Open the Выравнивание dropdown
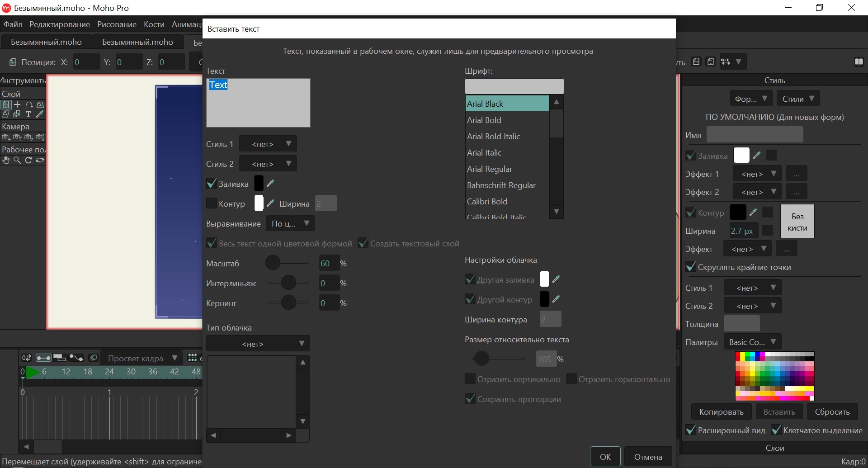This screenshot has width=868, height=468. (290, 223)
